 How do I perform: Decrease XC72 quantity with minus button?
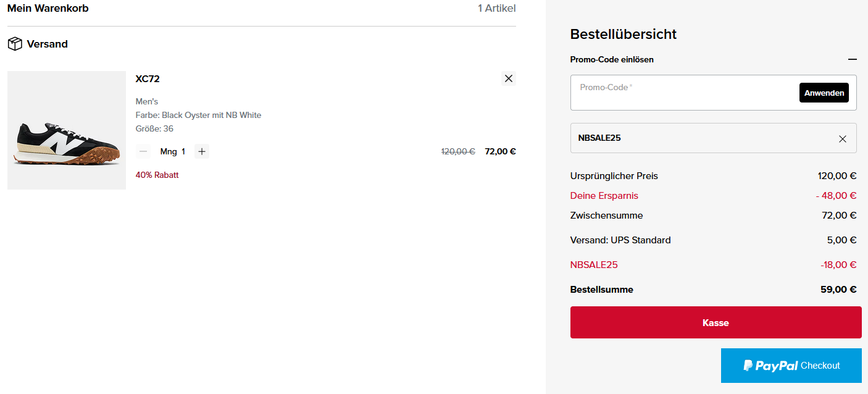tap(143, 151)
